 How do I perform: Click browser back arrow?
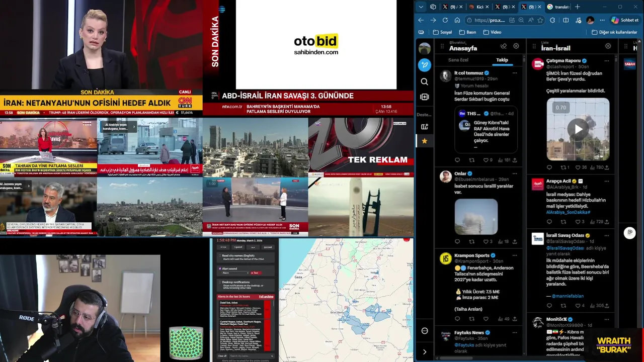[421, 20]
